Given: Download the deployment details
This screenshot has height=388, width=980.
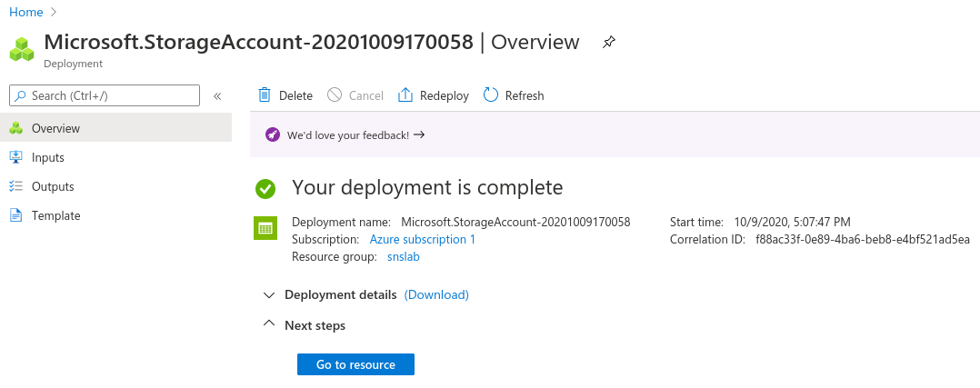Looking at the screenshot, I should (436, 294).
